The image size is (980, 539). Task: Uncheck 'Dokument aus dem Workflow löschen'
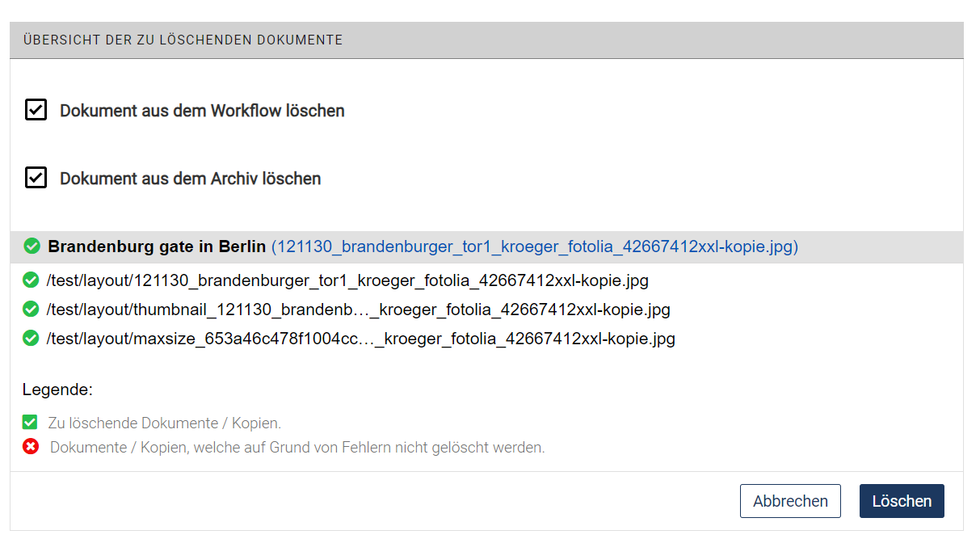coord(36,110)
